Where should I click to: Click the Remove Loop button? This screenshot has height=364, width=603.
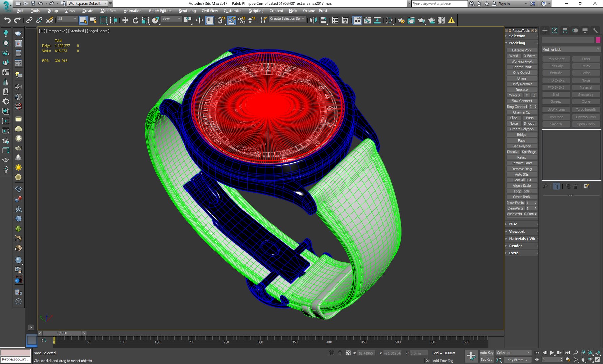pos(521,163)
